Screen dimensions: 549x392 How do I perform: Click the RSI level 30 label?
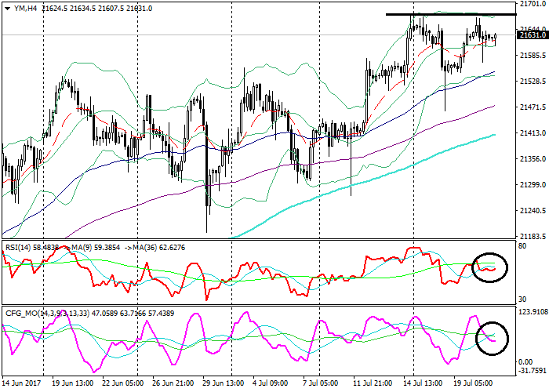522,299
